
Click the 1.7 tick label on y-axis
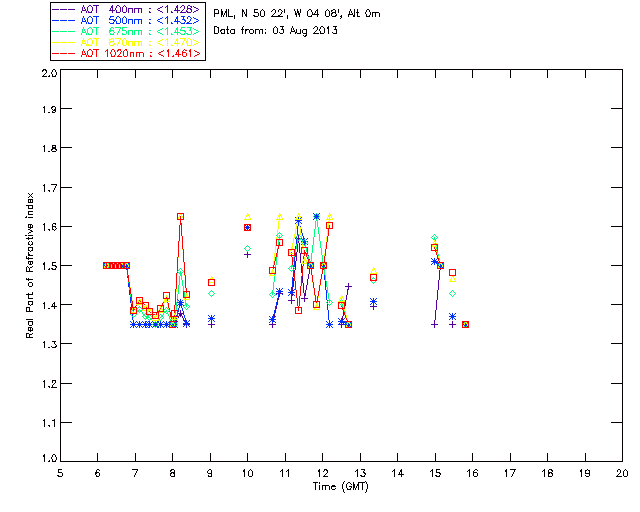click(49, 188)
